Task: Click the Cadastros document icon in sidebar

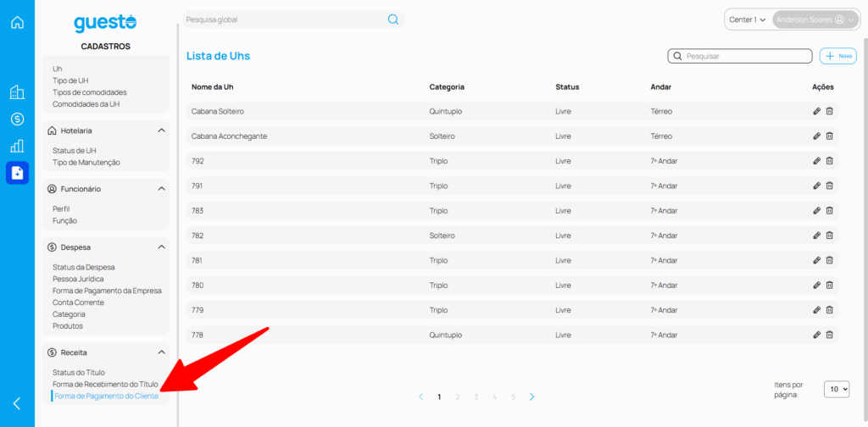Action: (x=17, y=173)
